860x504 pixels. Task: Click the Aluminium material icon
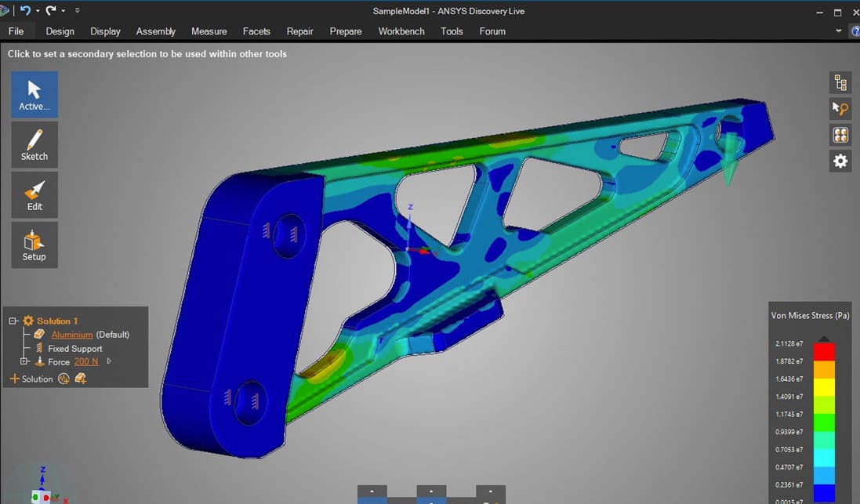tap(39, 334)
